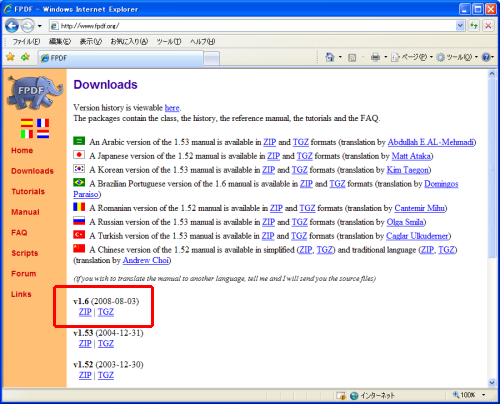Open the お気に入り(A) menu
This screenshot has width=500, height=404.
(x=129, y=42)
